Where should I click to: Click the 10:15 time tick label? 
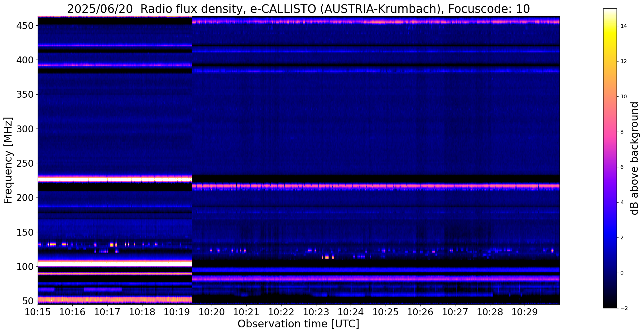38,312
